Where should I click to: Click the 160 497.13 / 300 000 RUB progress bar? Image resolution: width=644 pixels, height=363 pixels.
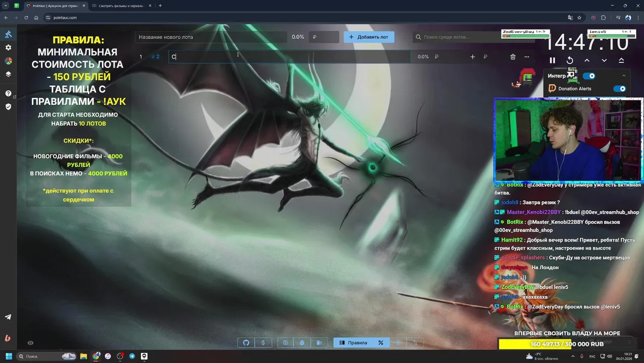567,344
